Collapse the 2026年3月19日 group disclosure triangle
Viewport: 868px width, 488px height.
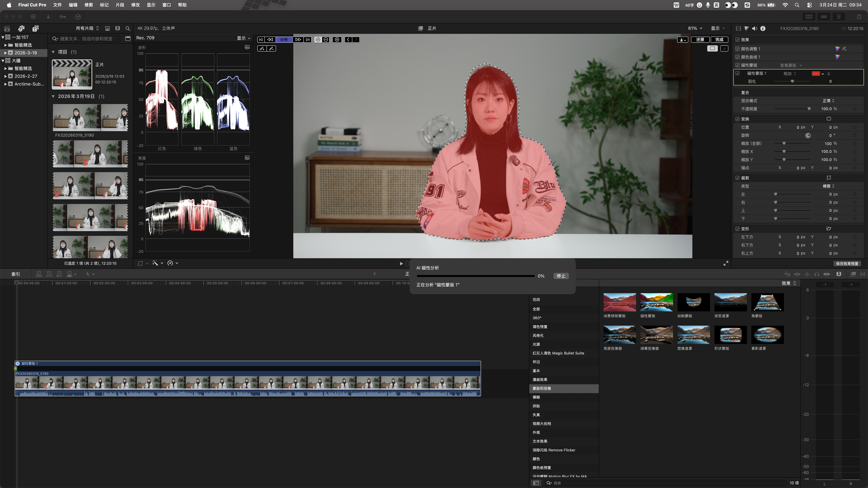53,96
